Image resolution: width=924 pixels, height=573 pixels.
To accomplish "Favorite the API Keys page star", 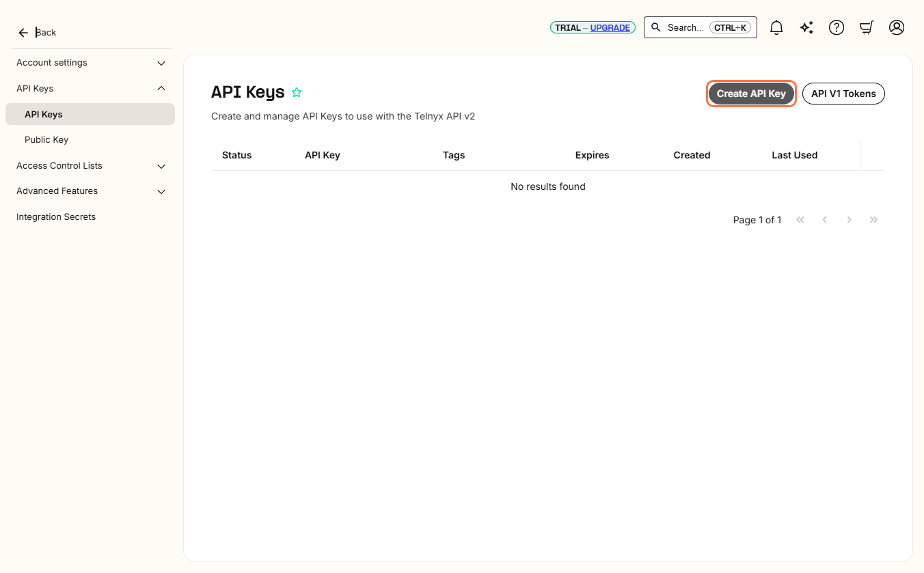I will click(297, 92).
